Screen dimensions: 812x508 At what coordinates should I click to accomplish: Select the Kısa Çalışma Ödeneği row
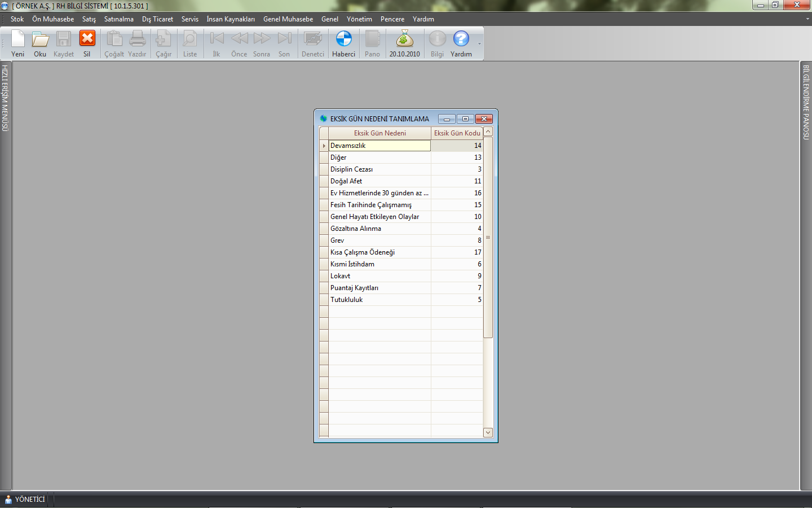(x=379, y=252)
